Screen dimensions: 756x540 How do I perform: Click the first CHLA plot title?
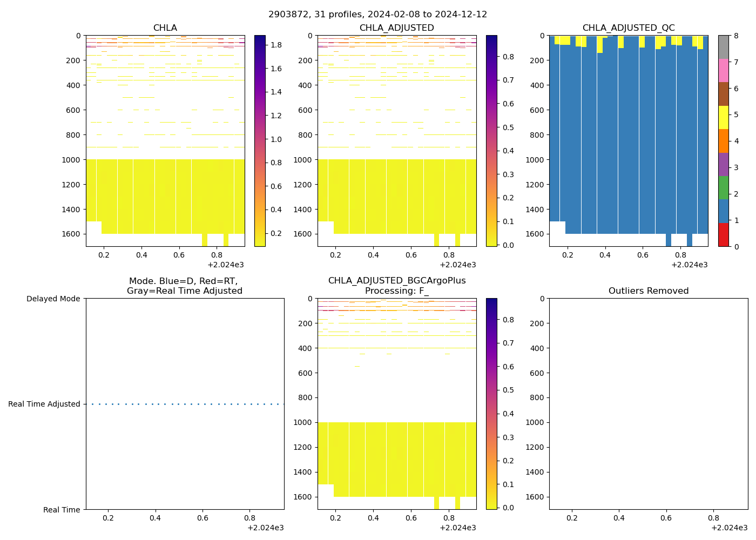coord(165,28)
